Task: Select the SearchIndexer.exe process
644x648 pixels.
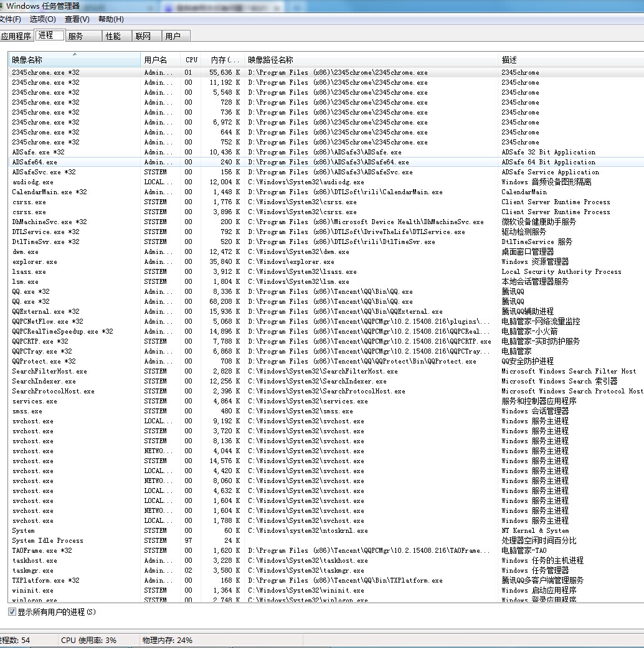Action: 326,381
